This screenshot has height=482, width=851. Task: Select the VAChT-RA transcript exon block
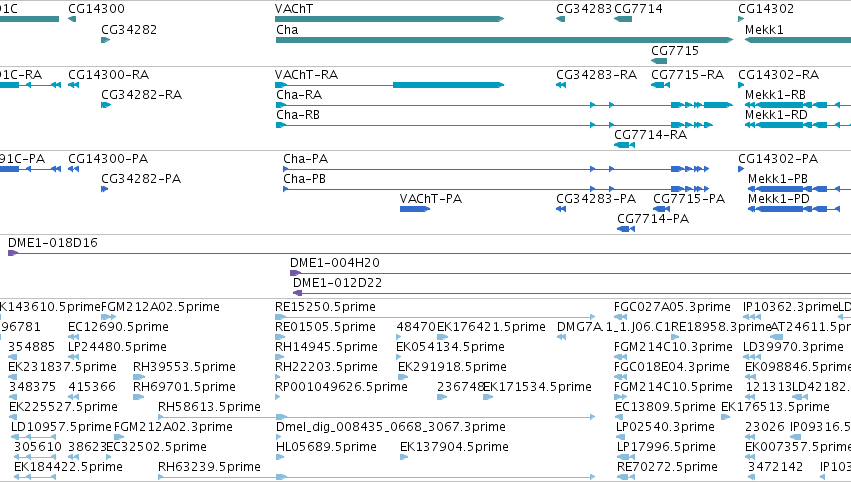[448, 85]
